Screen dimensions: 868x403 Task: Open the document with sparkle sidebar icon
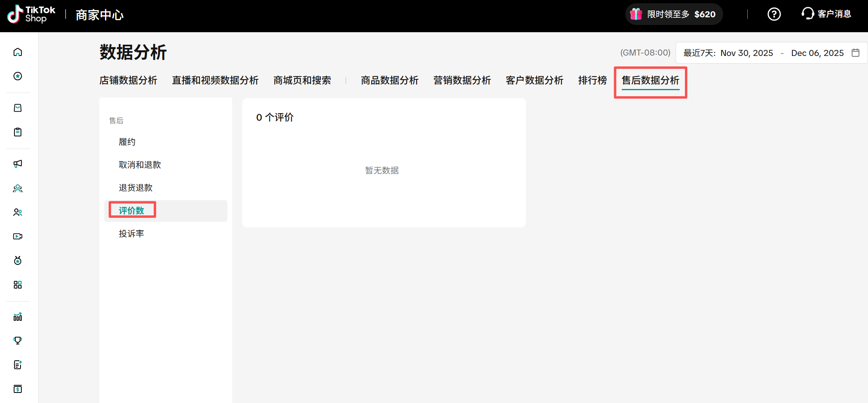18,365
